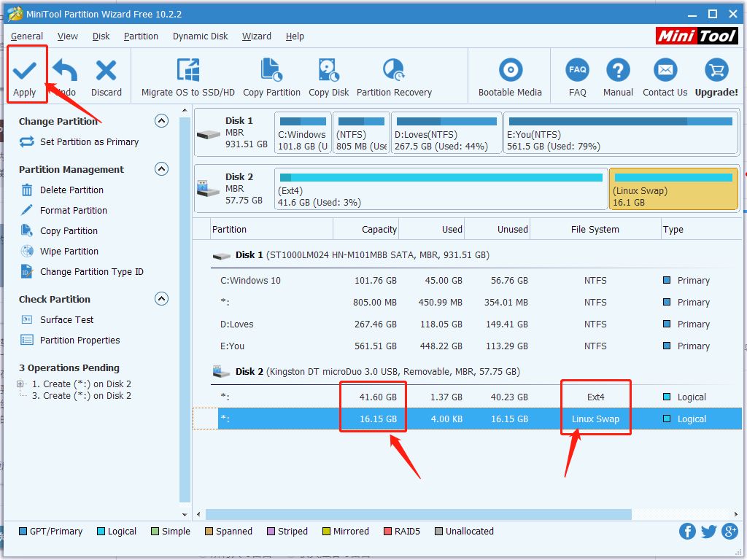This screenshot has height=560, width=747.
Task: Select the Disk 1 drive icon in disk map
Action: pos(208,134)
